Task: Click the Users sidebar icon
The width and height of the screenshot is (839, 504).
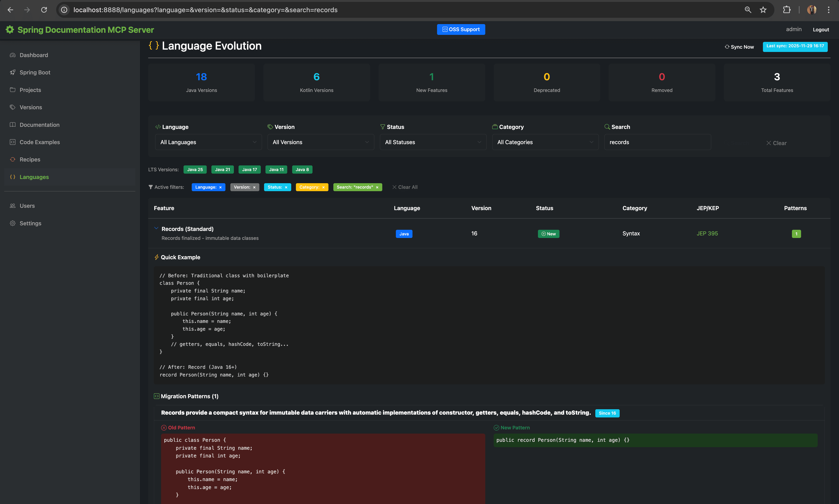Action: pos(13,206)
